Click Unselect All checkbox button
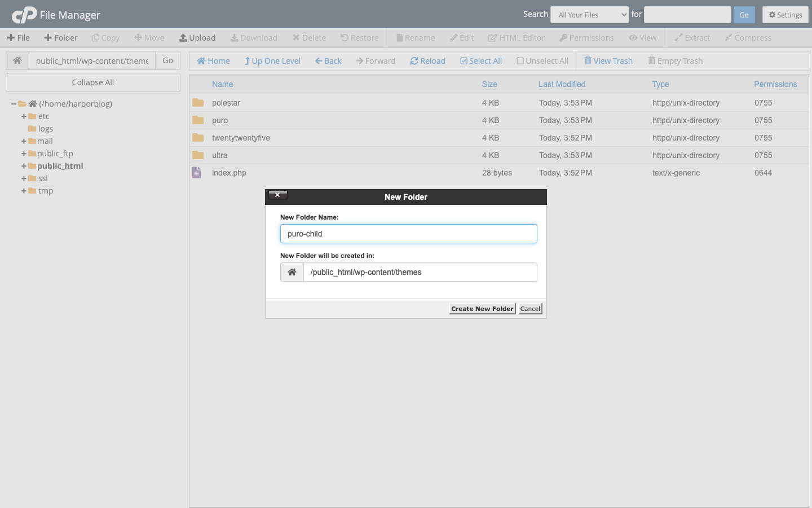Screen dimensions: 812x508 (x=542, y=61)
